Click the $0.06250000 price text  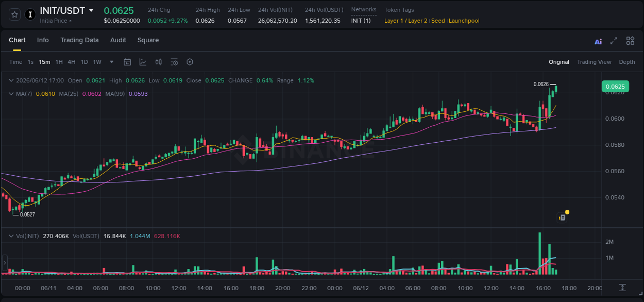click(122, 21)
